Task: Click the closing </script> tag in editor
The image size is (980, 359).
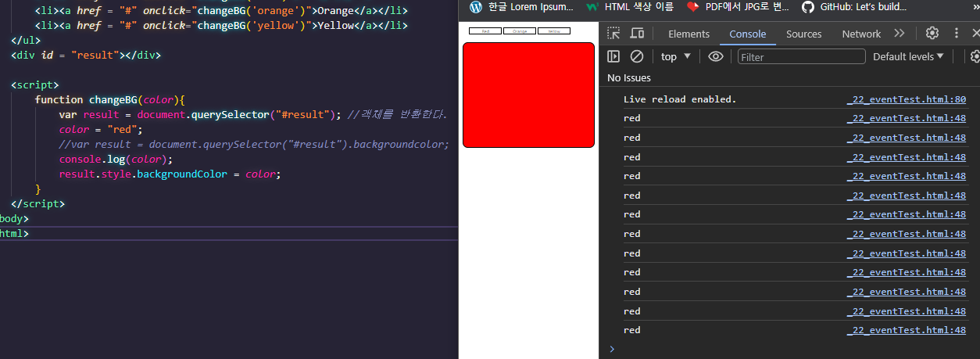Action: click(38, 203)
